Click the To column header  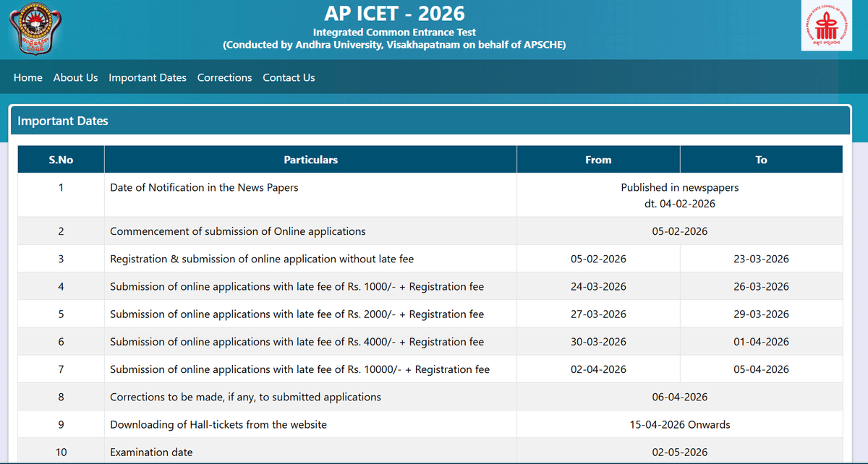pos(761,159)
